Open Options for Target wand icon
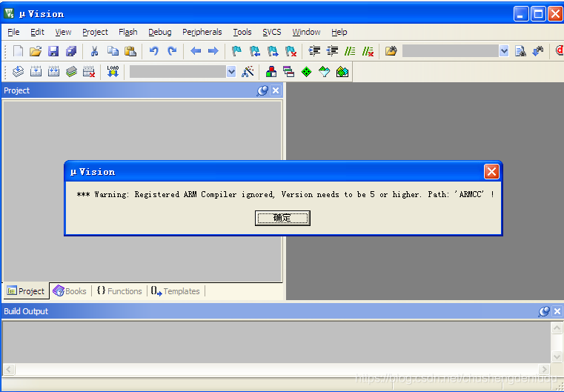Viewport: 564px width, 392px height. pos(248,72)
